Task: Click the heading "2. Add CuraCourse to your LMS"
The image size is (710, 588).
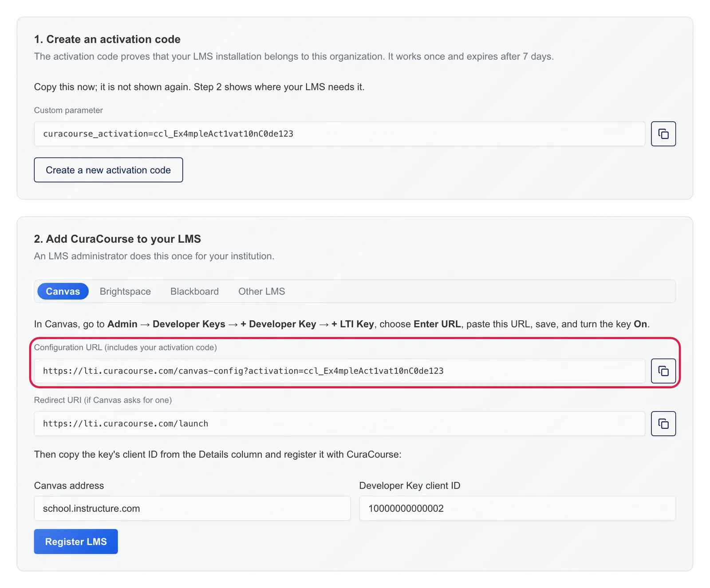Action: [118, 239]
